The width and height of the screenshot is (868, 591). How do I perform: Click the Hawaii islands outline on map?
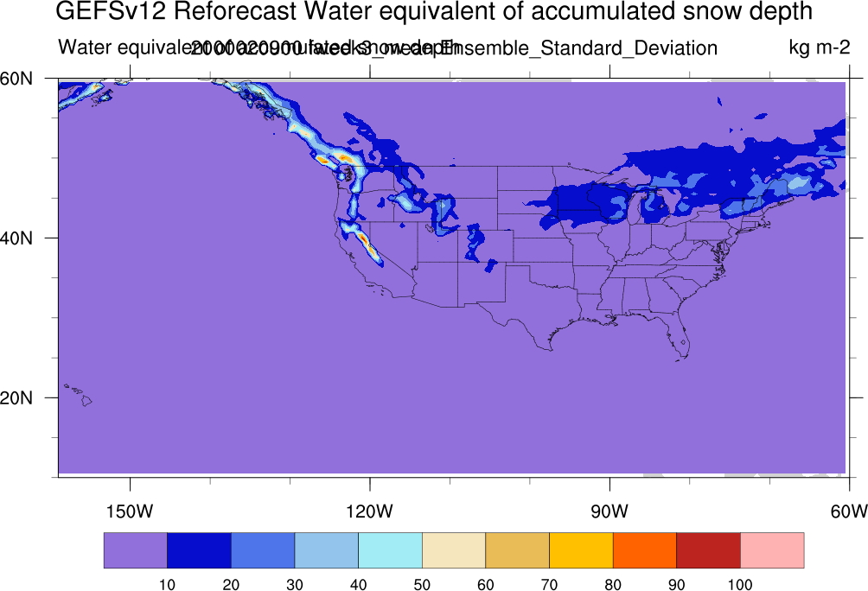(79, 395)
